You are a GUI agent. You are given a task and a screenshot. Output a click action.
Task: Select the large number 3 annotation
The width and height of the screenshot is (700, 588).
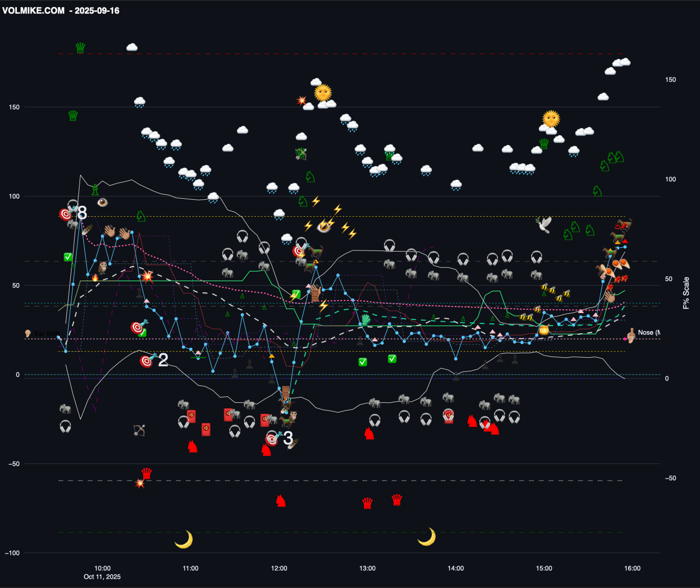(x=288, y=438)
